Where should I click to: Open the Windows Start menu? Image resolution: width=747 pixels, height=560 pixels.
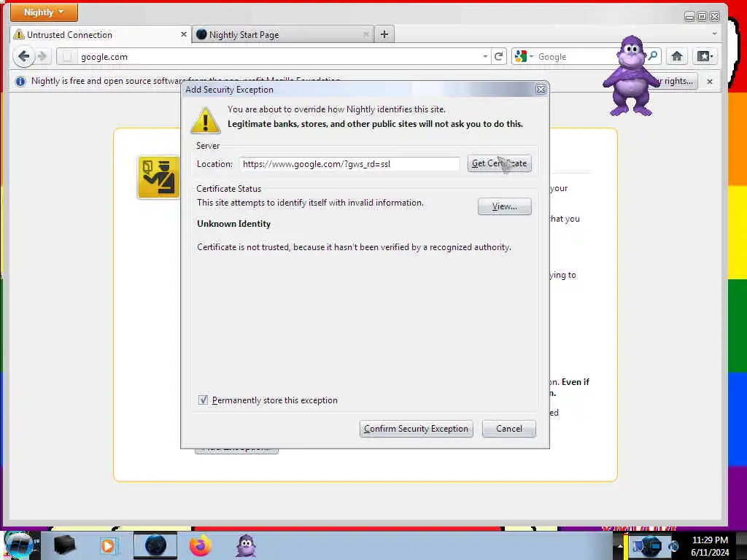tap(18, 545)
